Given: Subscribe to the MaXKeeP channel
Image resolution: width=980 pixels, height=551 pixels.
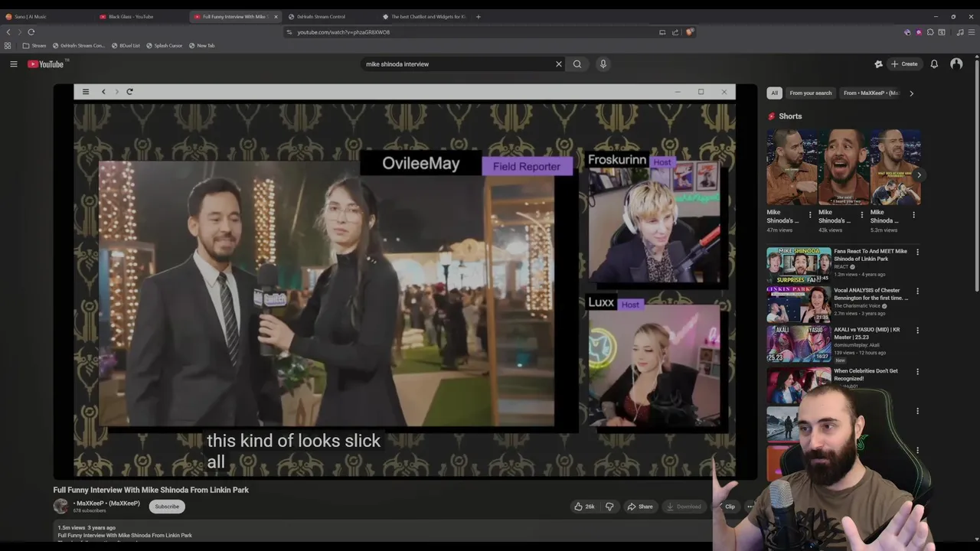Looking at the screenshot, I should tap(167, 507).
